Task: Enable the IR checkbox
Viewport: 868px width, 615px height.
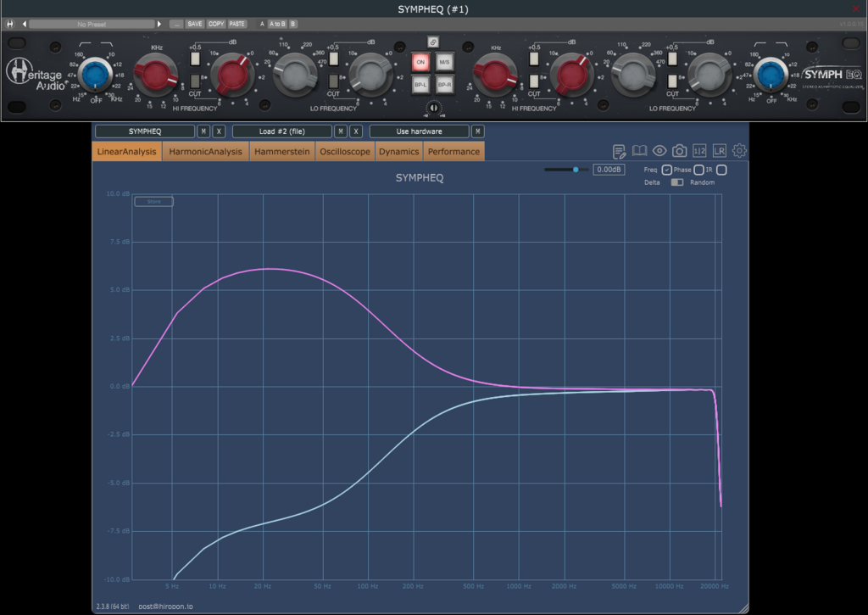Action: pyautogui.click(x=721, y=170)
